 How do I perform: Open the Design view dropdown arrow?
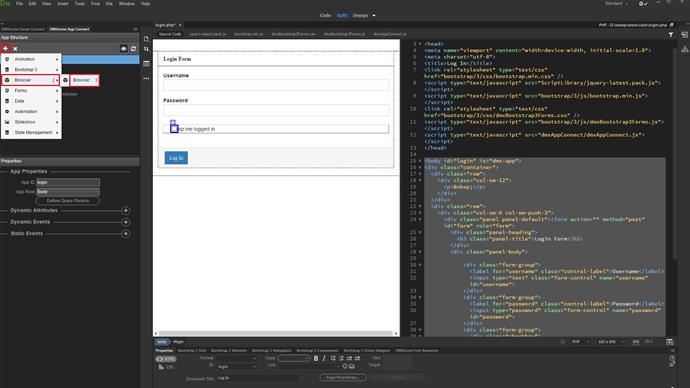(374, 16)
